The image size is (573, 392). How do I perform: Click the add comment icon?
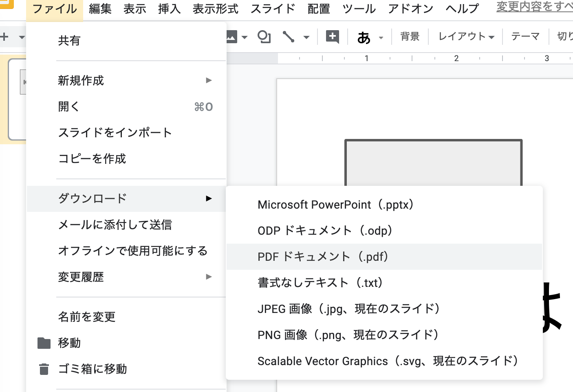pos(333,37)
